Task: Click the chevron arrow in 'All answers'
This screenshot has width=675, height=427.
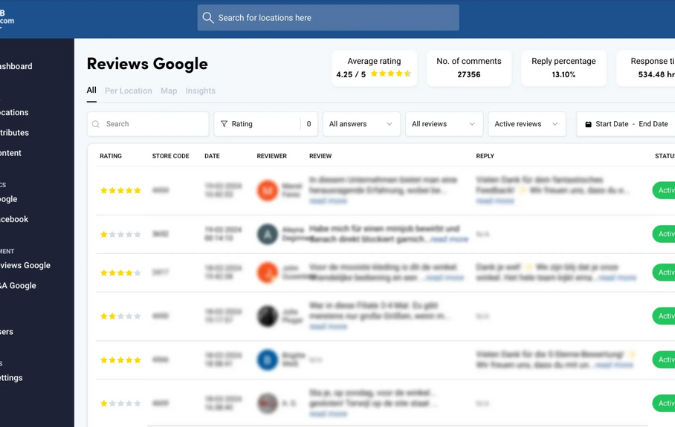Action: coord(389,124)
